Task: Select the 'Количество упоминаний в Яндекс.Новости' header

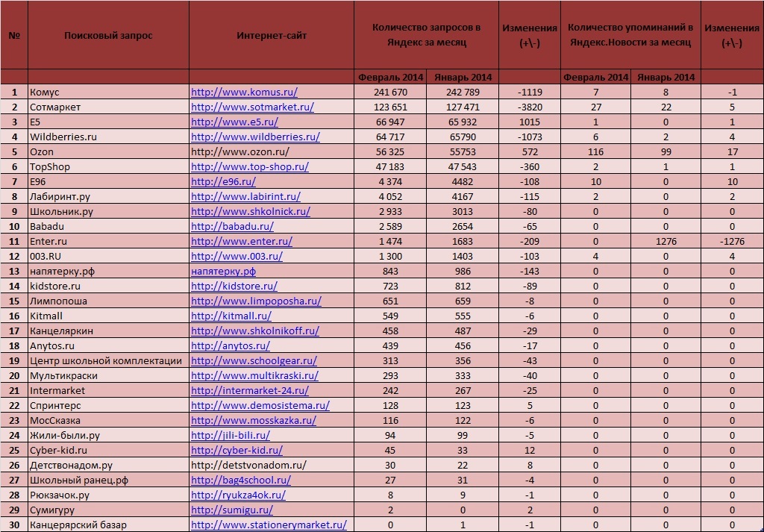Action: 630,35
